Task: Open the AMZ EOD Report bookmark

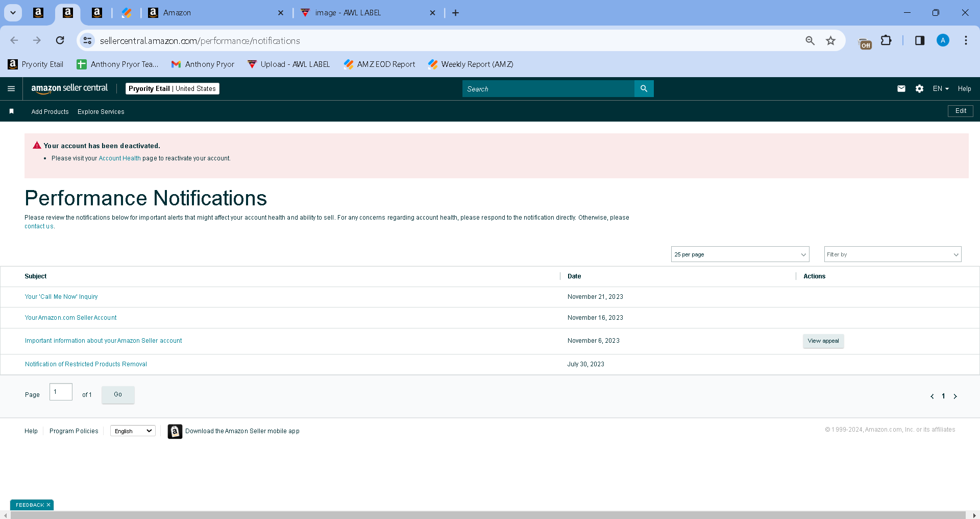Action: pos(379,64)
